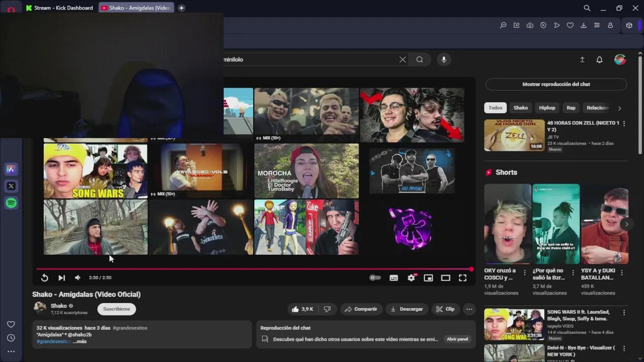Viewport: 644px width, 362px height.
Task: Open Spotify from the Opera sidebar
Action: tap(11, 203)
